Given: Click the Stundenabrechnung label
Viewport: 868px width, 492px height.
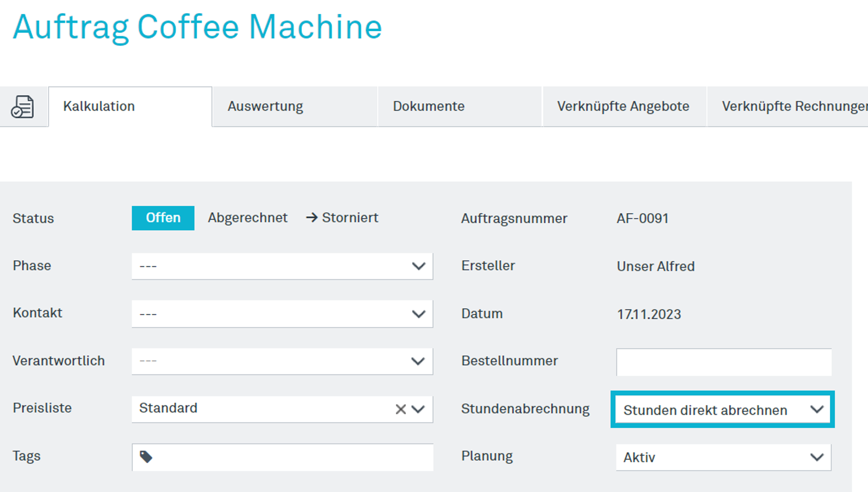Looking at the screenshot, I should pyautogui.click(x=525, y=409).
